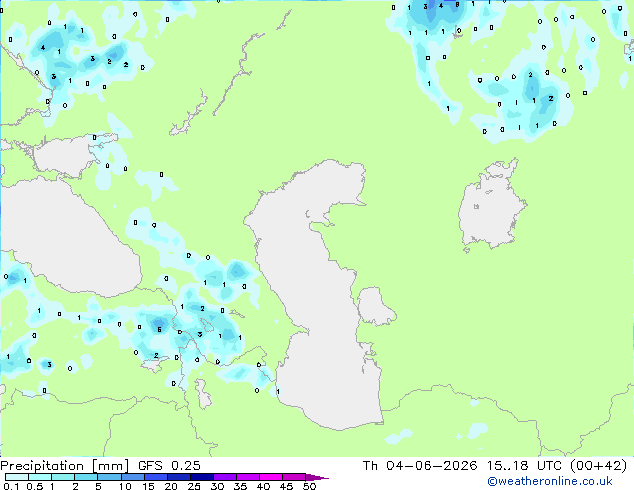
Task: Click the "20" legend scale label
Action: [x=171, y=486]
